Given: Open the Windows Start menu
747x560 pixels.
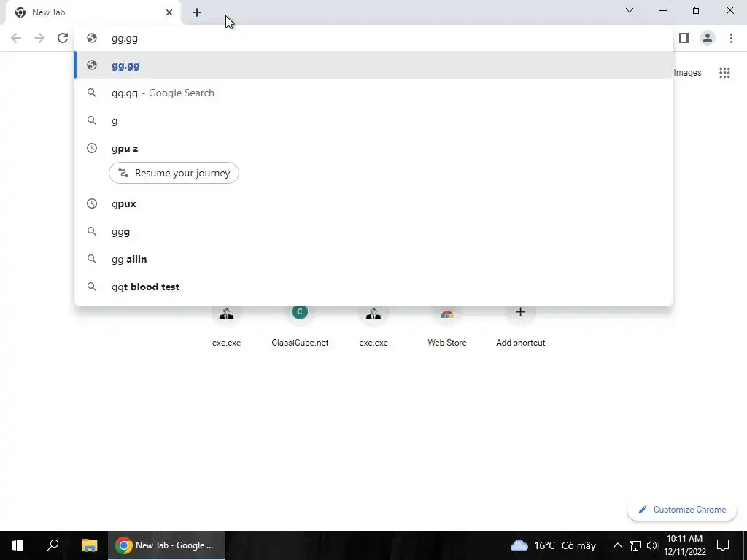Looking at the screenshot, I should (x=18, y=545).
